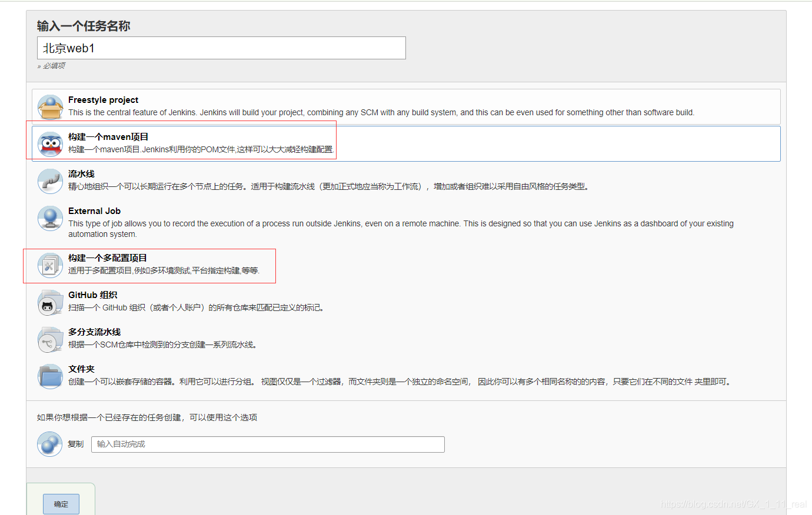Click the 输入自动完成 copy-from field

click(268, 444)
